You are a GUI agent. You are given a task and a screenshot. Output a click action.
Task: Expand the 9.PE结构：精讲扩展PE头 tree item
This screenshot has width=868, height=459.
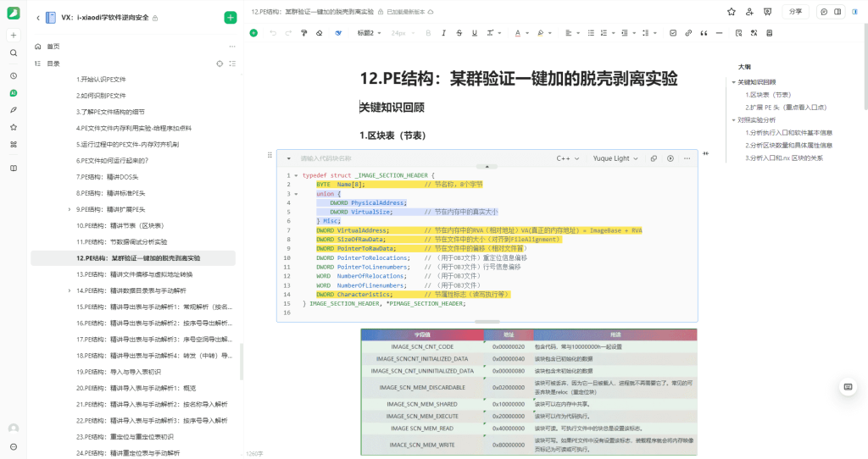[x=69, y=209]
